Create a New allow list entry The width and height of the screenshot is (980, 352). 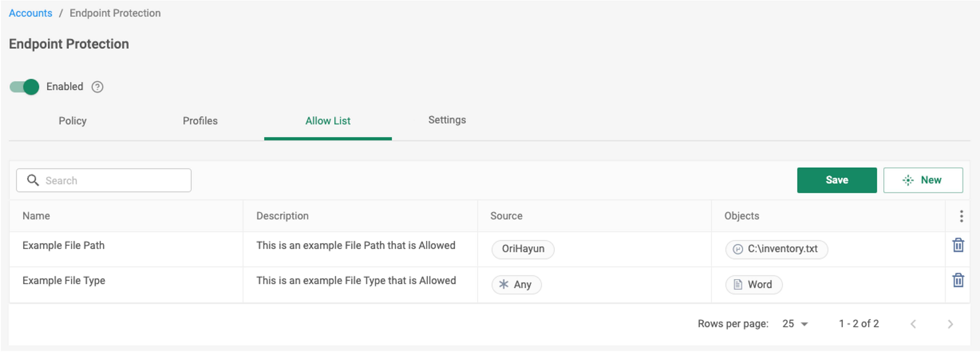click(x=923, y=180)
